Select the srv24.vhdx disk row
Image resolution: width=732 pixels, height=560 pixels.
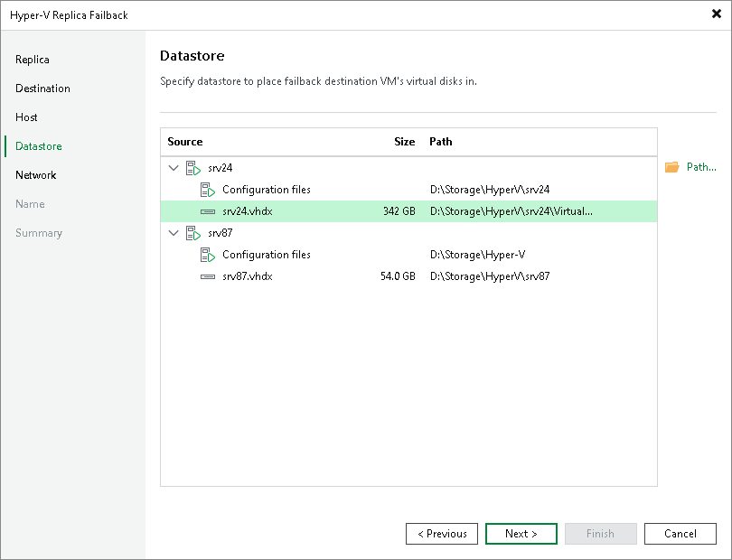click(408, 211)
